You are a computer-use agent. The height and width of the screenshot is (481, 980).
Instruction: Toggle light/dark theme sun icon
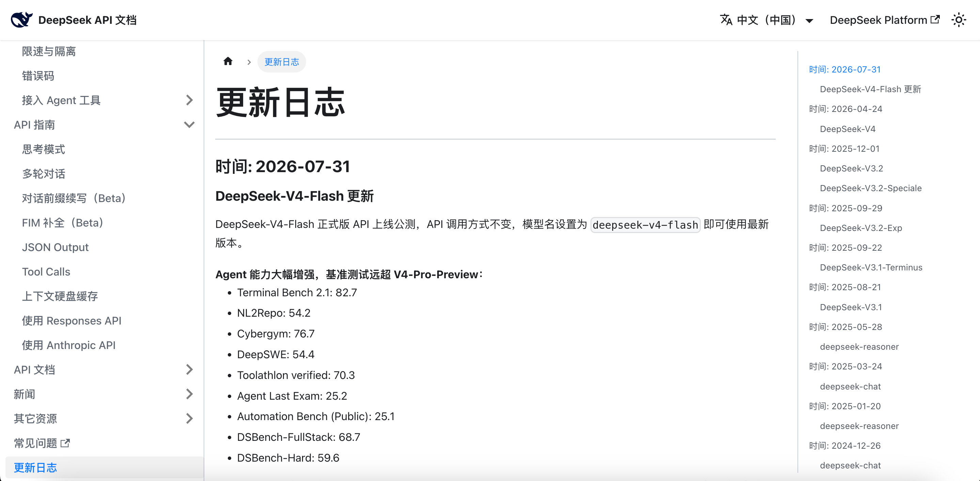click(959, 20)
